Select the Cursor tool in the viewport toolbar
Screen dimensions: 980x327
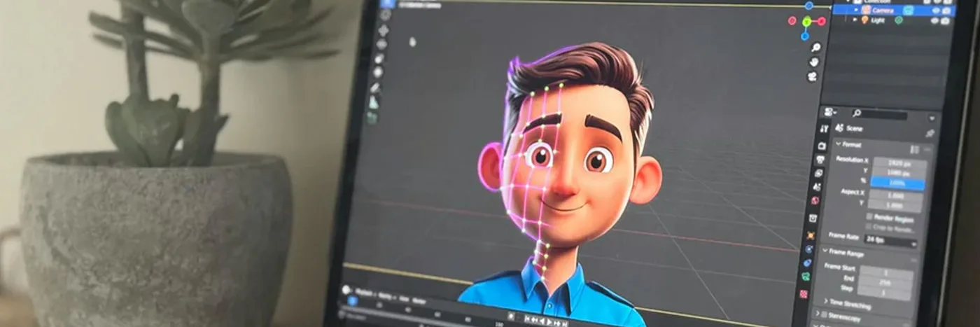coord(385,14)
